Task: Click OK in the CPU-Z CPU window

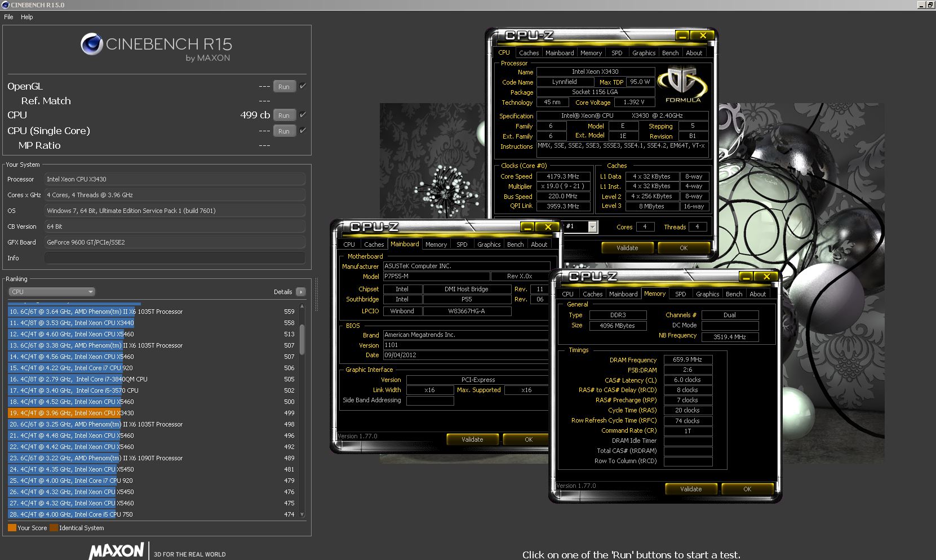Action: coord(684,248)
